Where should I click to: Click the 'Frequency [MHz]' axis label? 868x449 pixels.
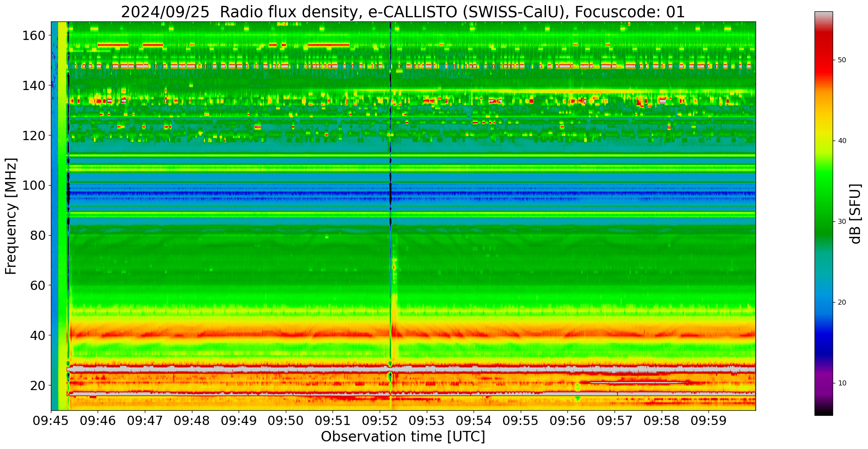(11, 216)
